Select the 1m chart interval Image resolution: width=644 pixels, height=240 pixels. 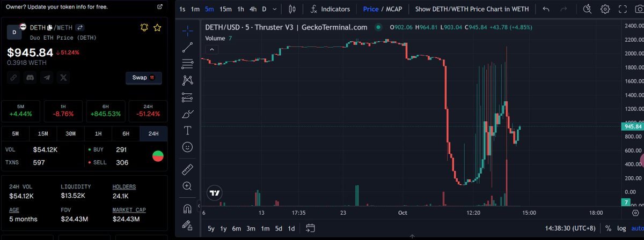[196, 9]
